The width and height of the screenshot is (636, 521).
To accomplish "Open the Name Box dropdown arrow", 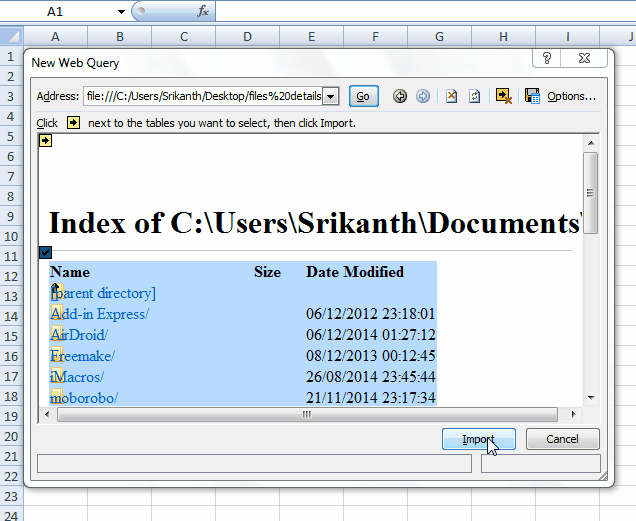I will point(121,12).
